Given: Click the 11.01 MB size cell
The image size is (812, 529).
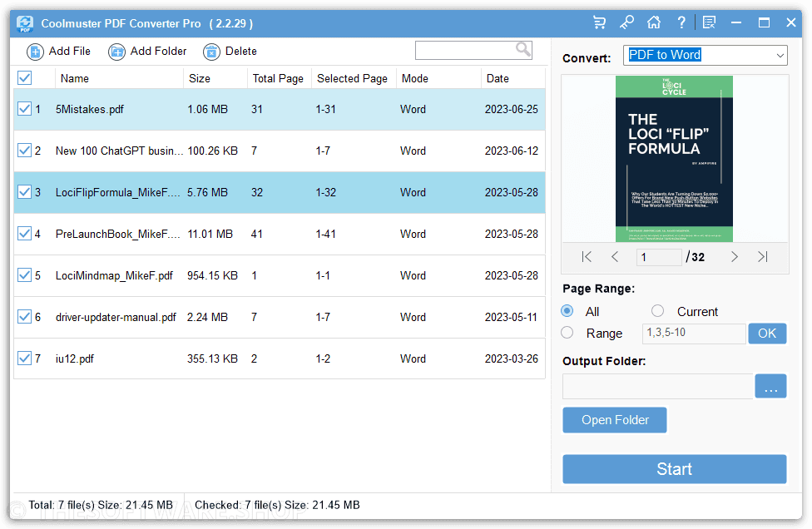Looking at the screenshot, I should [210, 234].
